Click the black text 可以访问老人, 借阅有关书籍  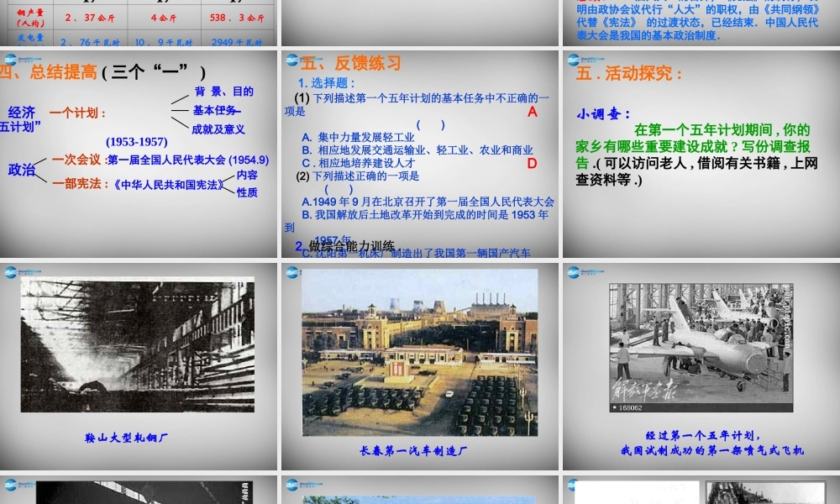click(697, 171)
